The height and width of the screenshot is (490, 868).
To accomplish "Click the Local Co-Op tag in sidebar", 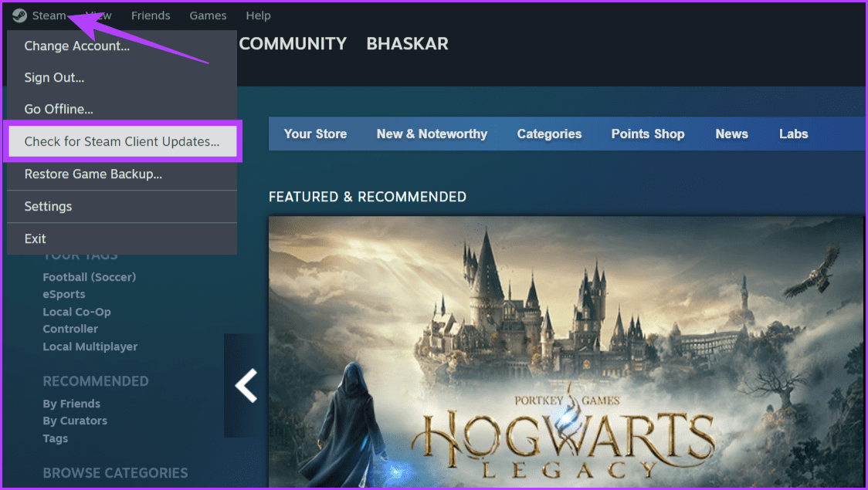I will (x=76, y=311).
